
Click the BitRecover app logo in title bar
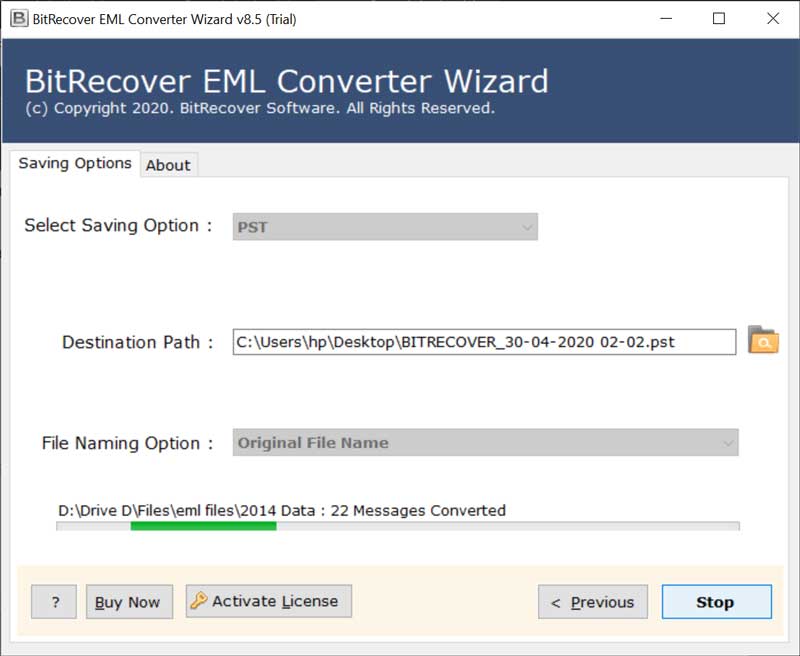coord(19,19)
